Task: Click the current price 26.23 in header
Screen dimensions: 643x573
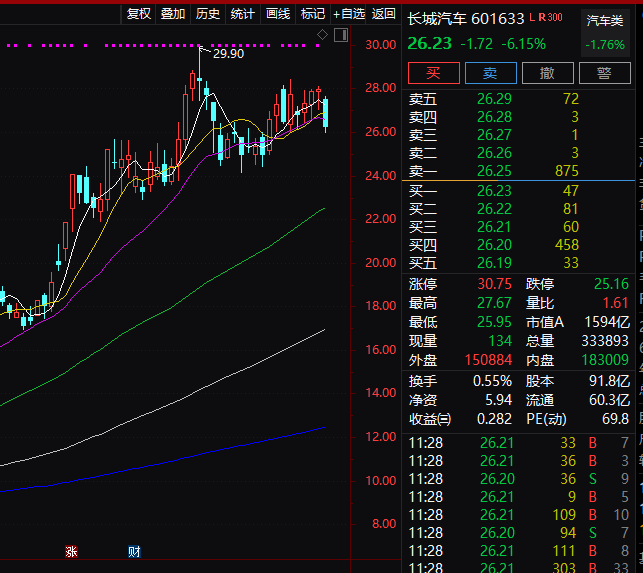Action: [429, 43]
